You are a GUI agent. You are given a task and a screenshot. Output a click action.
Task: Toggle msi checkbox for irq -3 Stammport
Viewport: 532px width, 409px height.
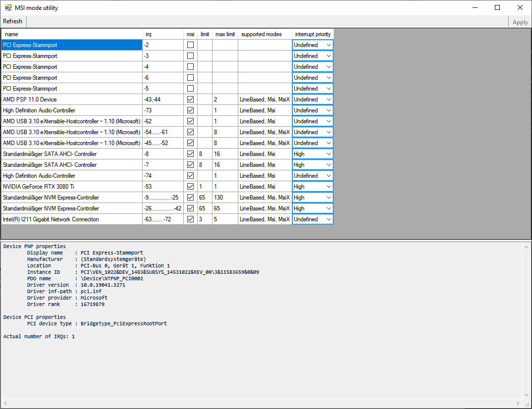[x=191, y=55]
